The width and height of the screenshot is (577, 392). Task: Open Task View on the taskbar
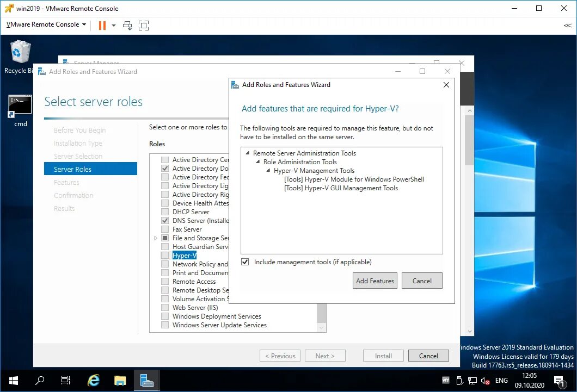(65, 380)
